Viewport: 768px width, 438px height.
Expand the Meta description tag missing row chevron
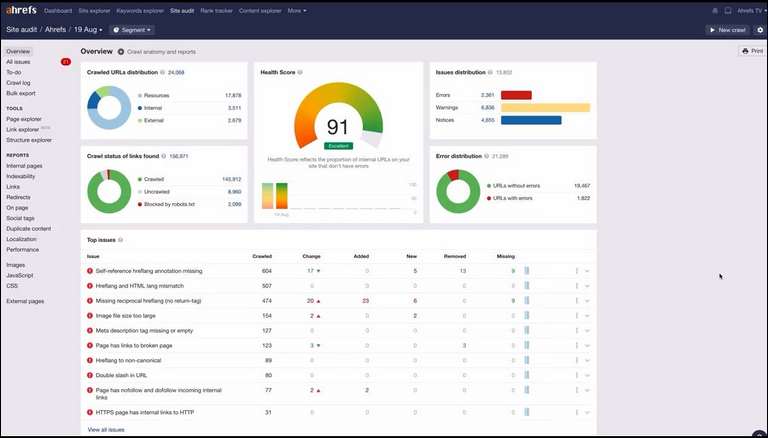587,331
